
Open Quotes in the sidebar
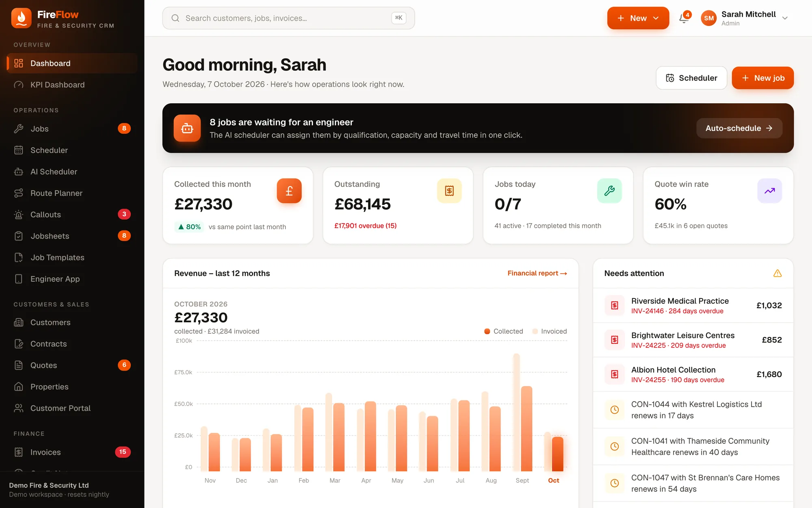point(72,365)
